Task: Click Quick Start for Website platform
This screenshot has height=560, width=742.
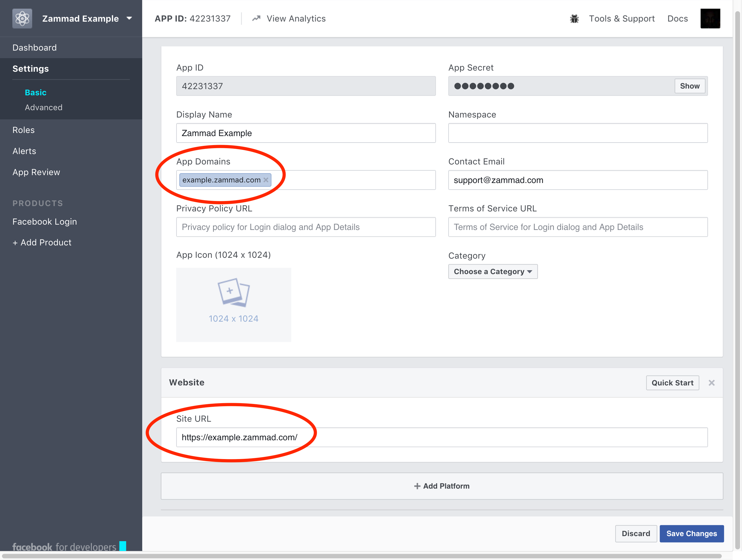Action: 672,383
